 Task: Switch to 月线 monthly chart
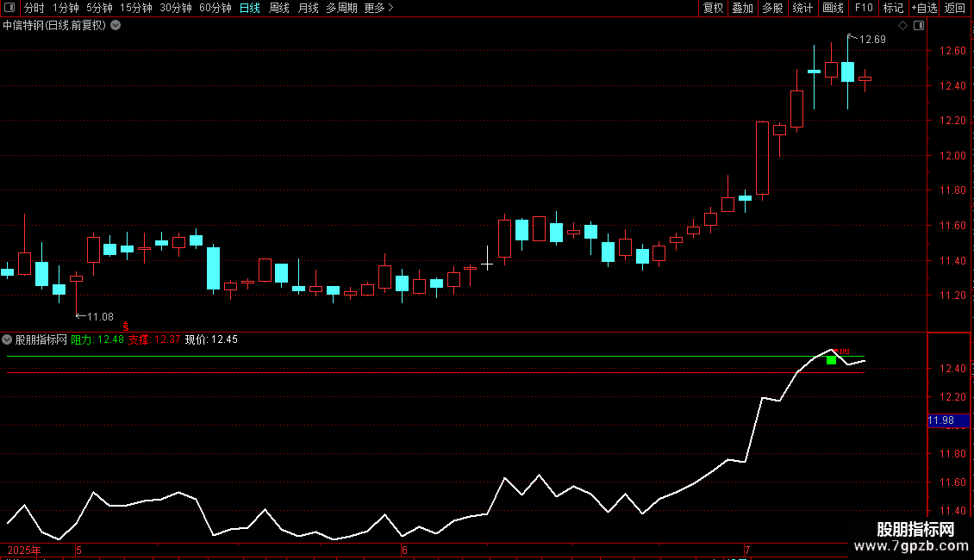(308, 8)
